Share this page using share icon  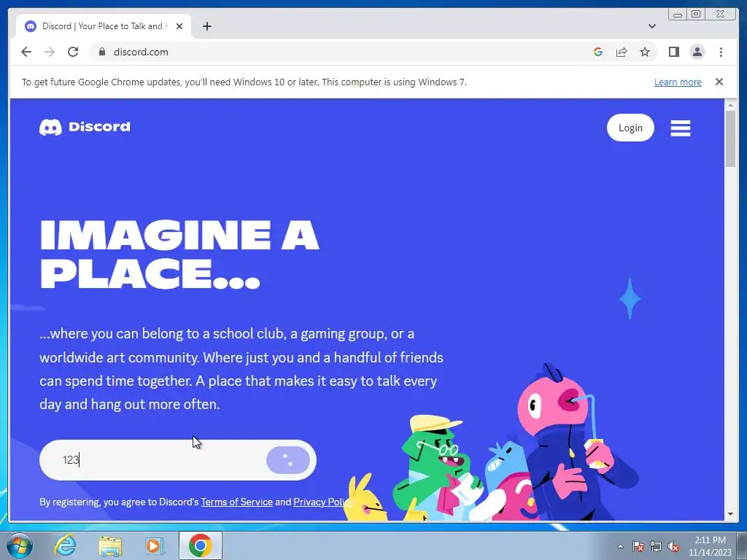tap(622, 52)
